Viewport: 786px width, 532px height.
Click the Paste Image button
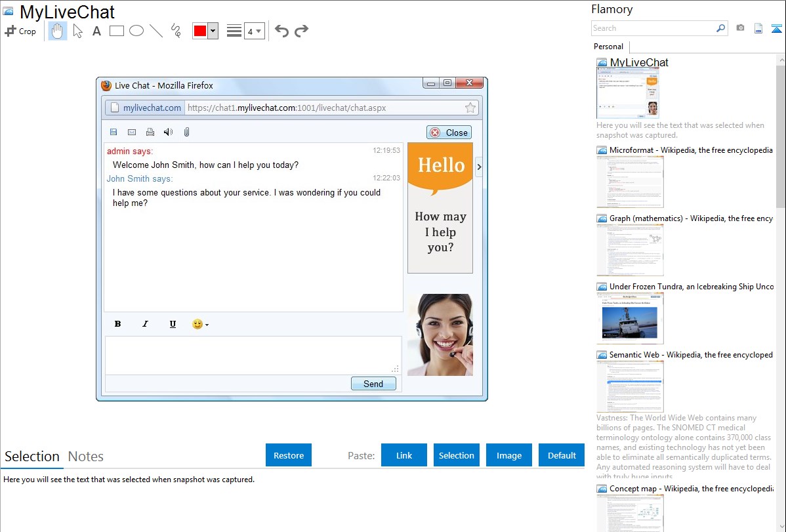[509, 455]
